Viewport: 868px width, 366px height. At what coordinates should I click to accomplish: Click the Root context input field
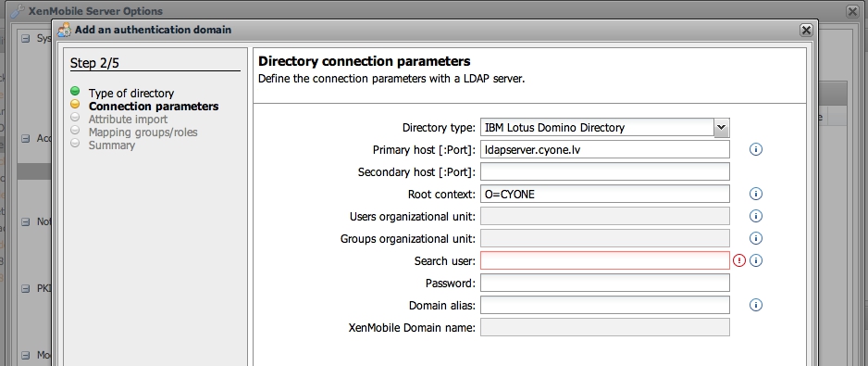pos(604,194)
